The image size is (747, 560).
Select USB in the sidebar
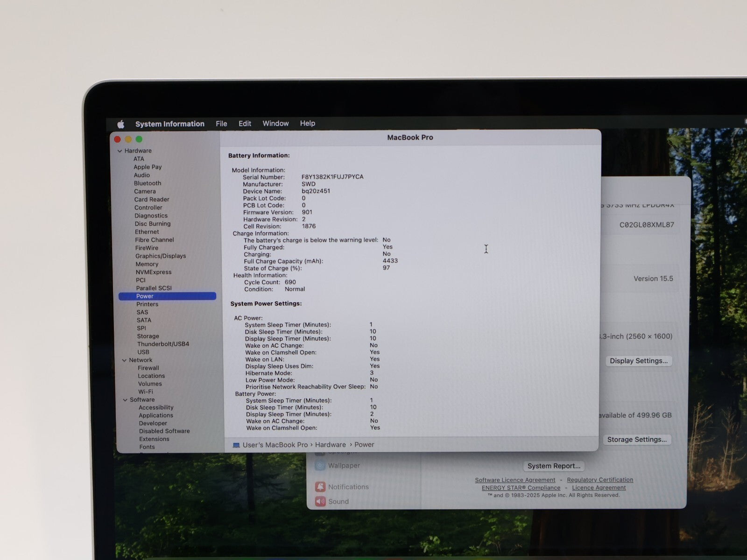coord(143,352)
